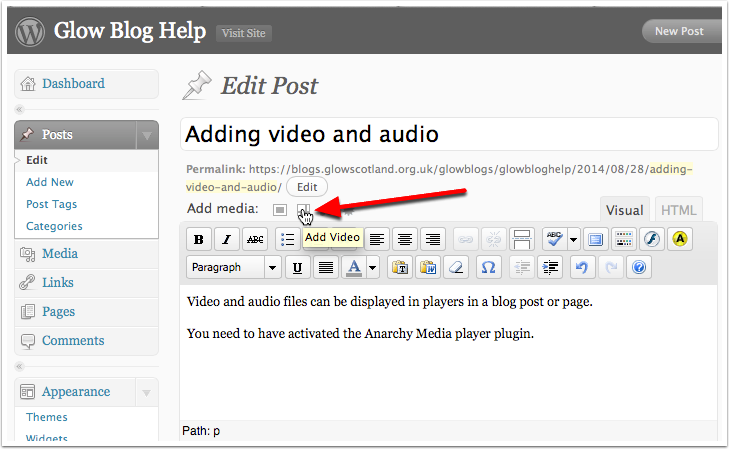
Task: Switch to the Visual editor tab
Action: (x=624, y=210)
